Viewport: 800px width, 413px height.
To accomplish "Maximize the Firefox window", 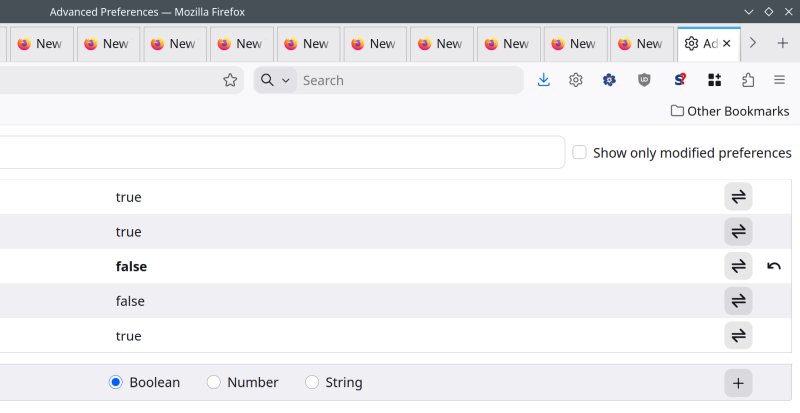I will [768, 12].
